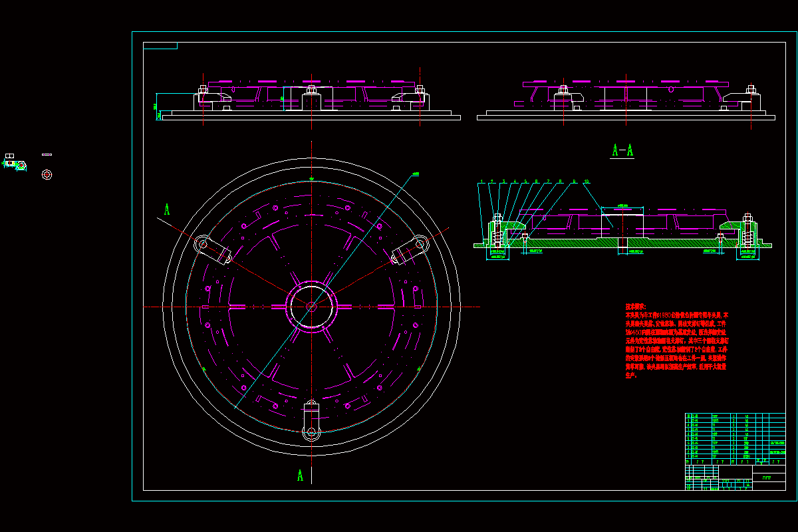Select the upper-left clamp in plan view

click(211, 249)
